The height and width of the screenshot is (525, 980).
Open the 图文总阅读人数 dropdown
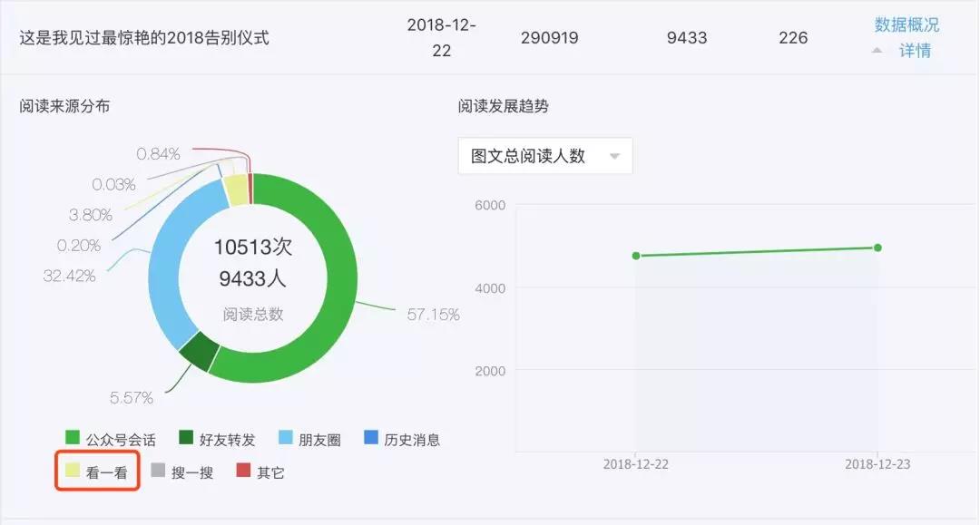pos(544,155)
